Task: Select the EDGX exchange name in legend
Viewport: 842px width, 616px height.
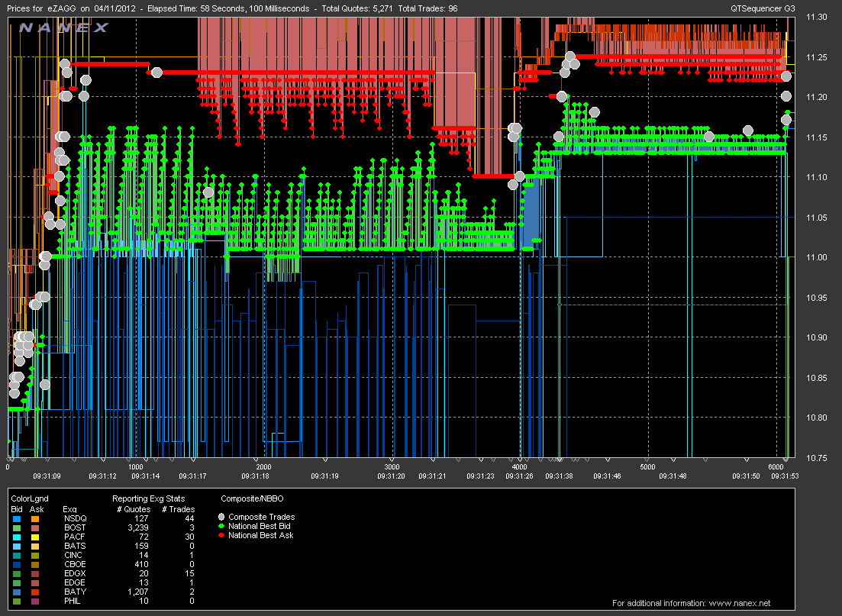Action: click(75, 573)
